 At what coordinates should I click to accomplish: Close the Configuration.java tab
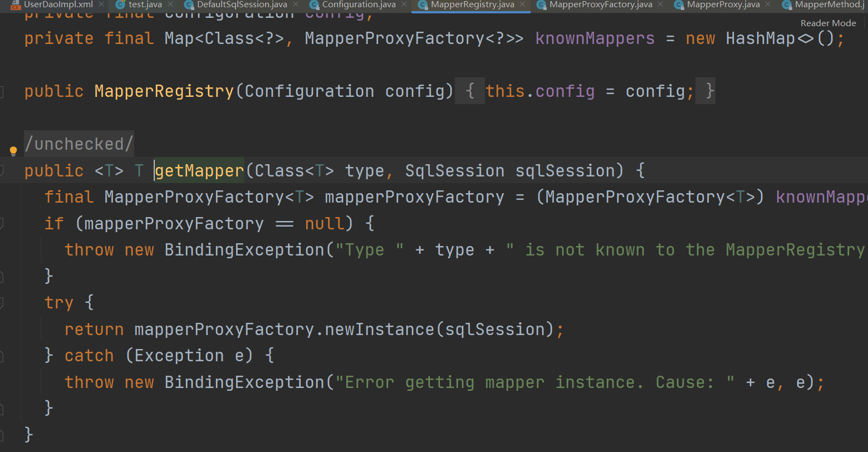point(404,4)
